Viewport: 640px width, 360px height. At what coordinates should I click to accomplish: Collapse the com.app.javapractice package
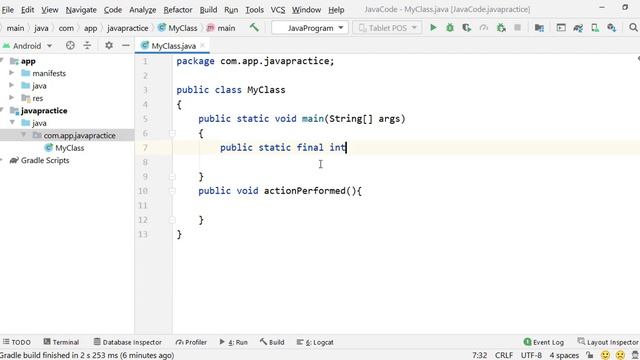point(23,135)
